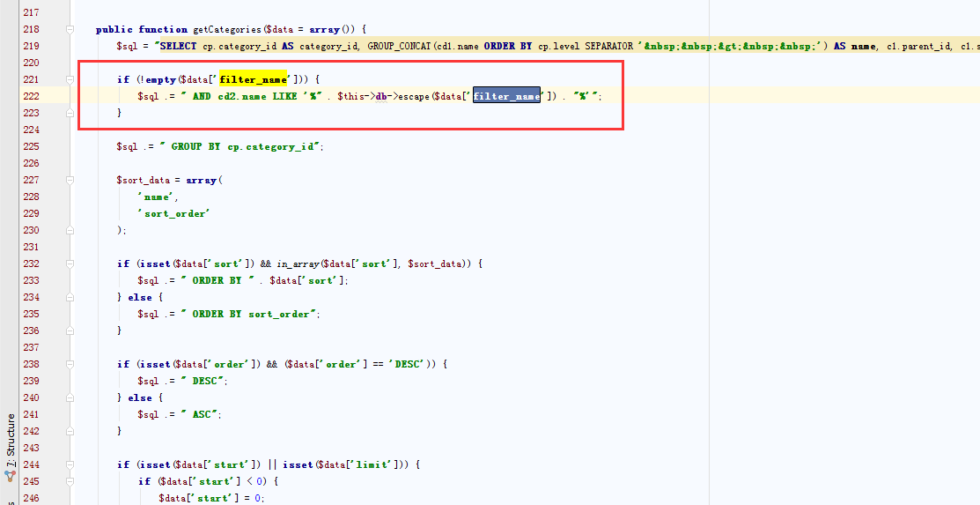The height and width of the screenshot is (505, 980).
Task: Click line number 243 in the gutter
Action: coord(31,448)
